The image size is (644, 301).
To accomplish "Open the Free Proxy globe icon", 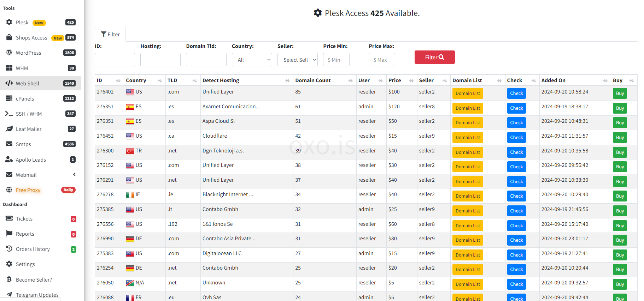I will click(9, 190).
